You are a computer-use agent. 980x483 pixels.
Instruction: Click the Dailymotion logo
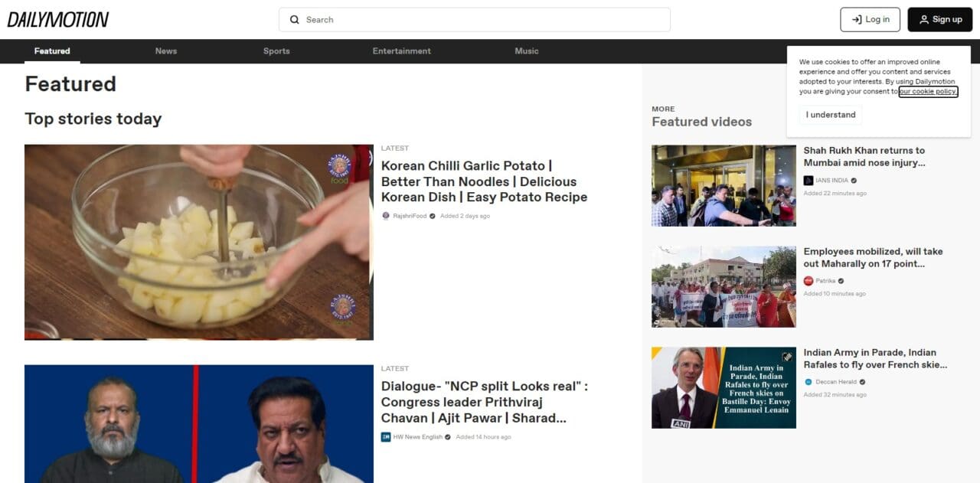[58, 20]
